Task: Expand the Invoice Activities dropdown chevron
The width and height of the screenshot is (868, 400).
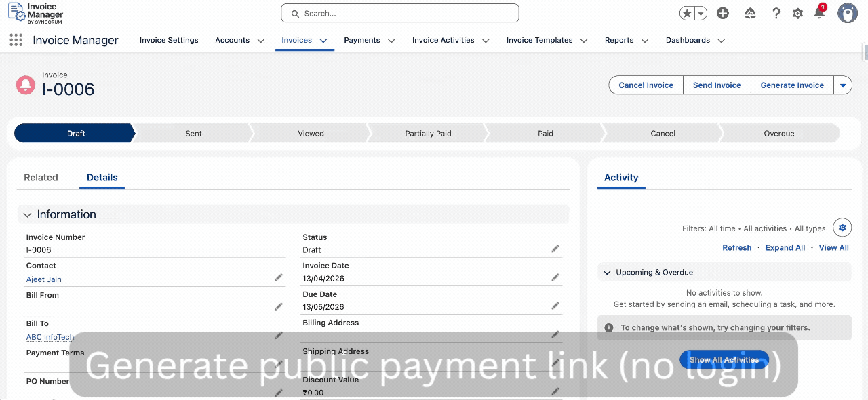Action: coord(486,41)
